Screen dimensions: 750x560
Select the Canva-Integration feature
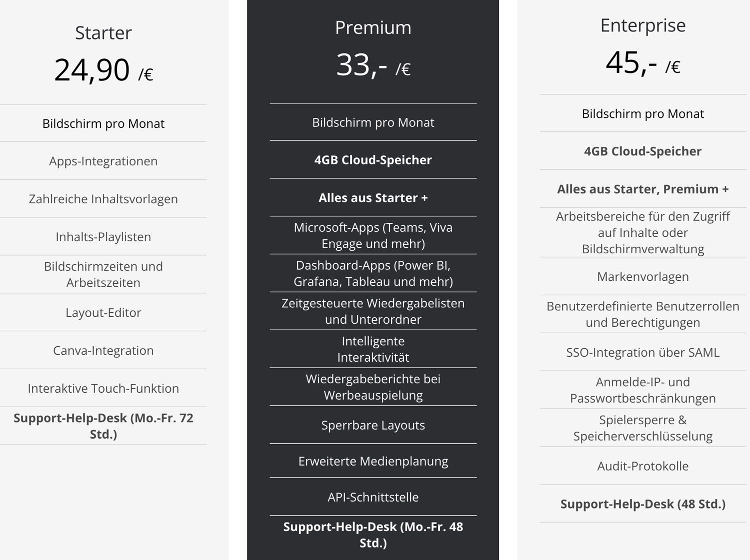(103, 351)
